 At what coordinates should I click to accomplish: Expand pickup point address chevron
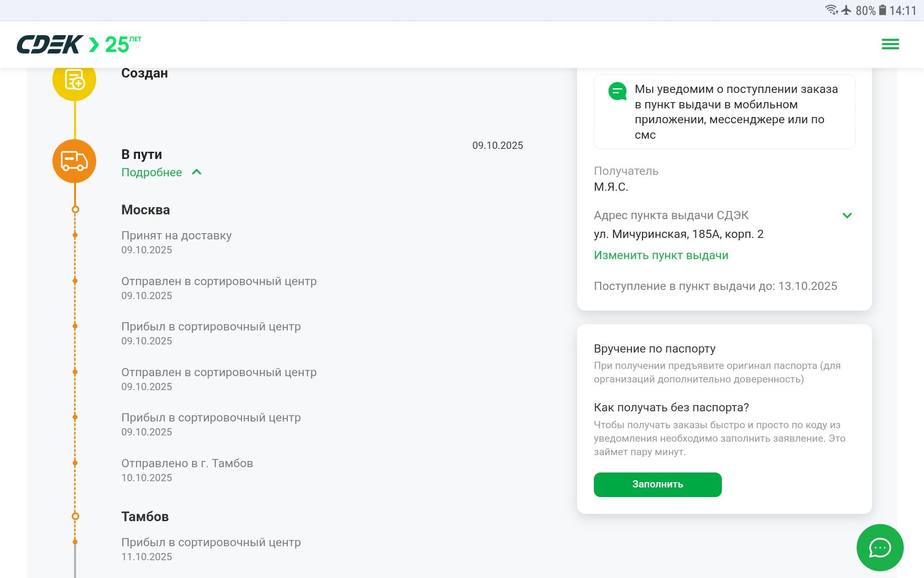[x=847, y=215]
